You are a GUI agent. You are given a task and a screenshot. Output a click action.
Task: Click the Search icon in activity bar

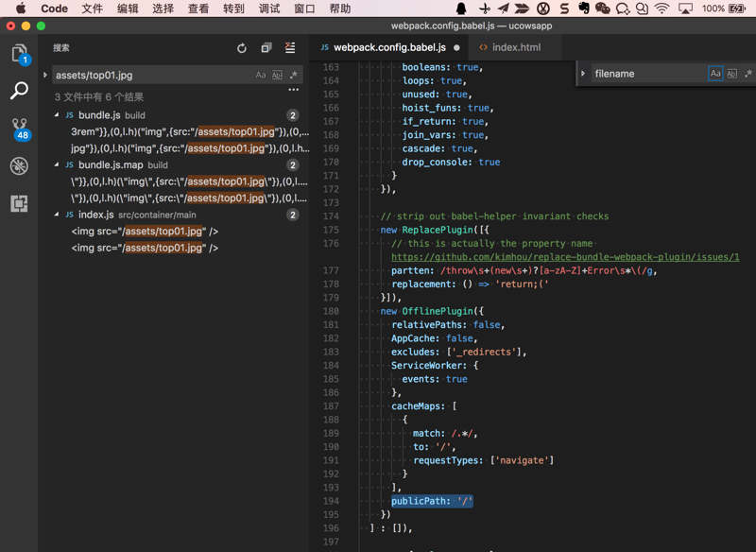coord(19,91)
